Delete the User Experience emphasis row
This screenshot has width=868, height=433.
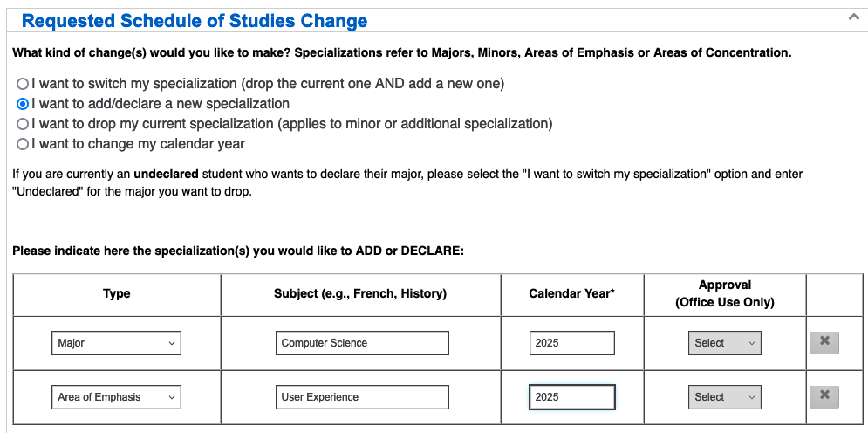pyautogui.click(x=824, y=397)
